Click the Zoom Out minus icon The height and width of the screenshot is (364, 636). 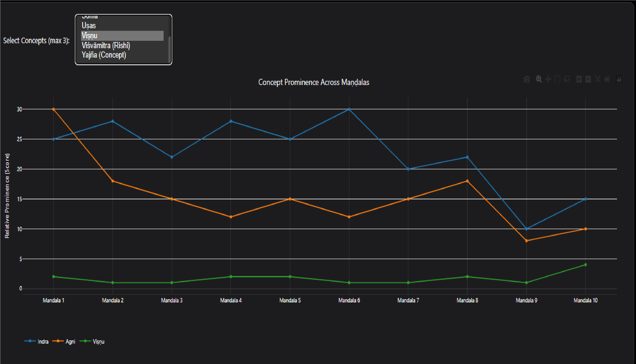(588, 79)
